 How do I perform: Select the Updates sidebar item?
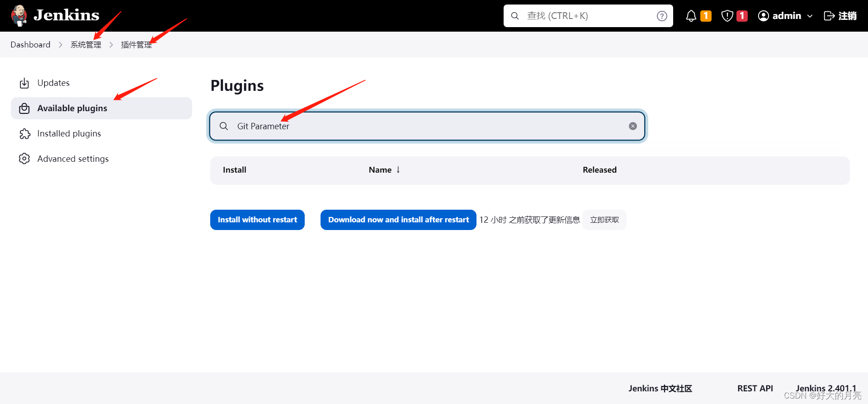pyautogui.click(x=101, y=83)
